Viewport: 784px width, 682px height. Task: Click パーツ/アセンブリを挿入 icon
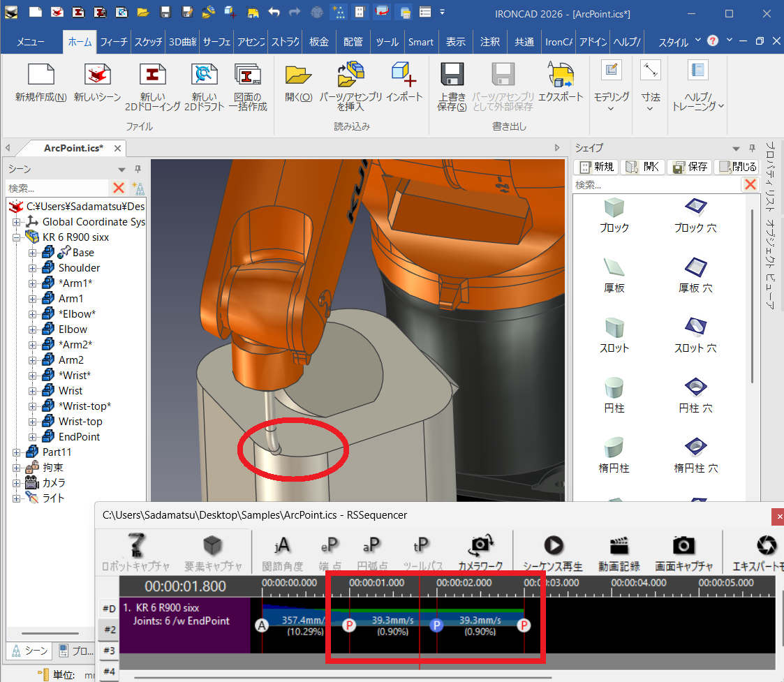350,74
